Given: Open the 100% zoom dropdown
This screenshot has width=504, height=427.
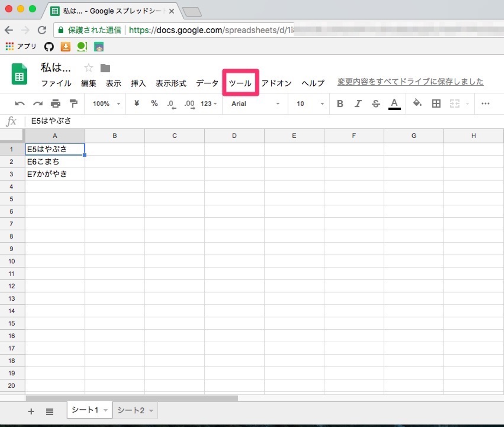Looking at the screenshot, I should 106,104.
